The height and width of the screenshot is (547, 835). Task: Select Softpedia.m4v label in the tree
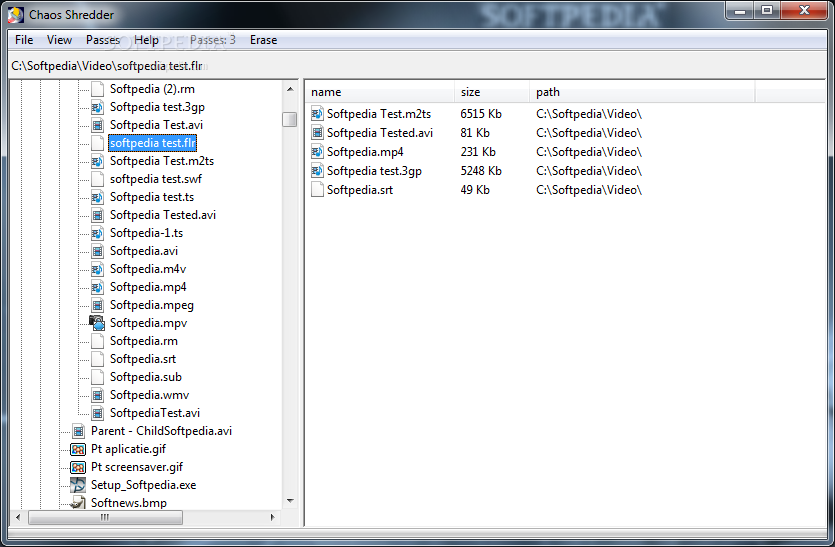tap(148, 269)
